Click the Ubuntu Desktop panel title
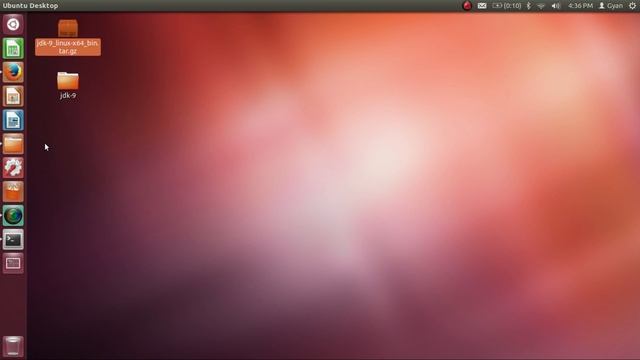This screenshot has height=360, width=640. tap(31, 6)
